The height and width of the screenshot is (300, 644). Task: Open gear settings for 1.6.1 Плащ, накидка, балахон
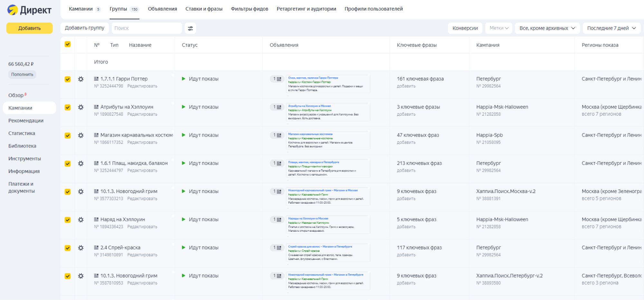click(x=81, y=163)
